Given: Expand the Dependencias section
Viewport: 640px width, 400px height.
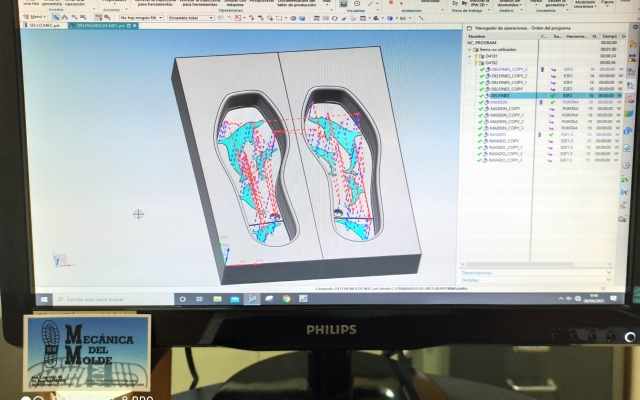Looking at the screenshot, I should (477, 272).
